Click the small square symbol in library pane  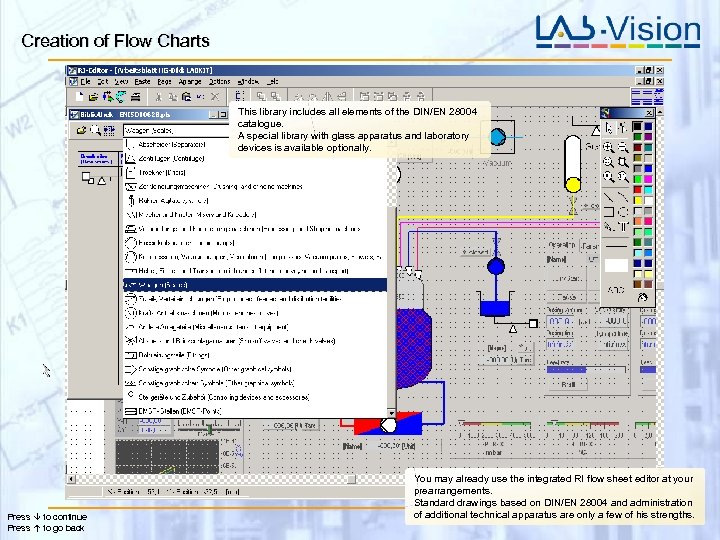87,177
